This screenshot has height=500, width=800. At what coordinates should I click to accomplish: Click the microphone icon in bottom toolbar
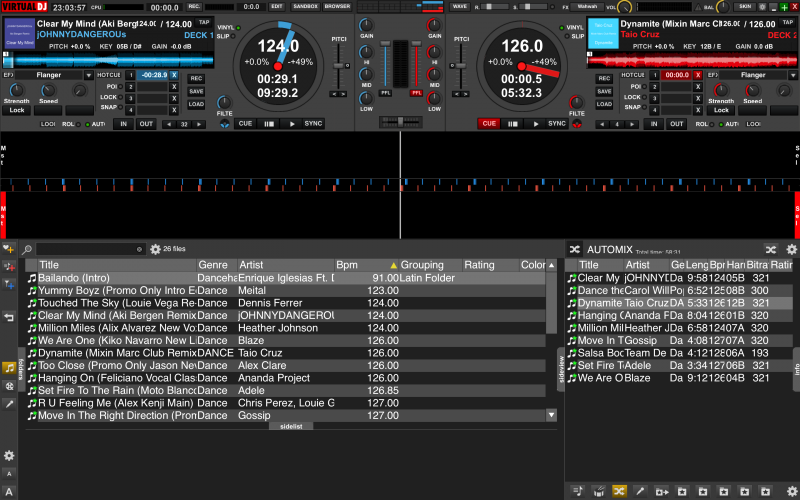[x=640, y=491]
